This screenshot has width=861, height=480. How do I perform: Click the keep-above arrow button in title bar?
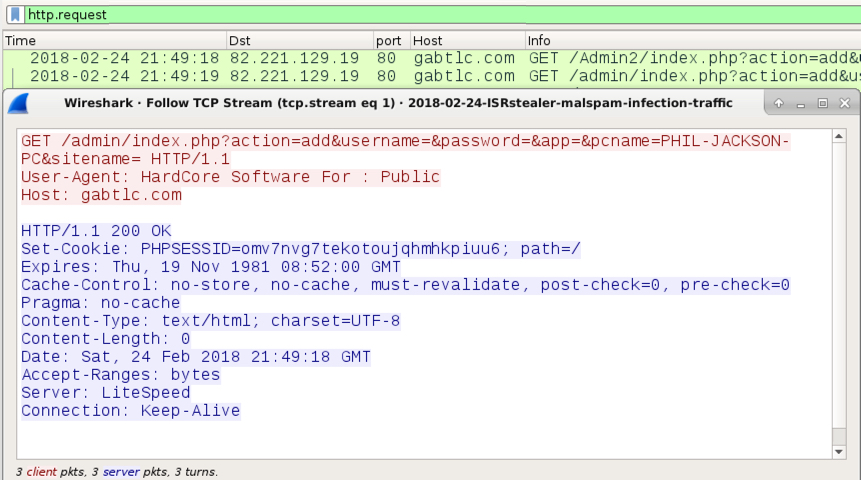tap(779, 103)
